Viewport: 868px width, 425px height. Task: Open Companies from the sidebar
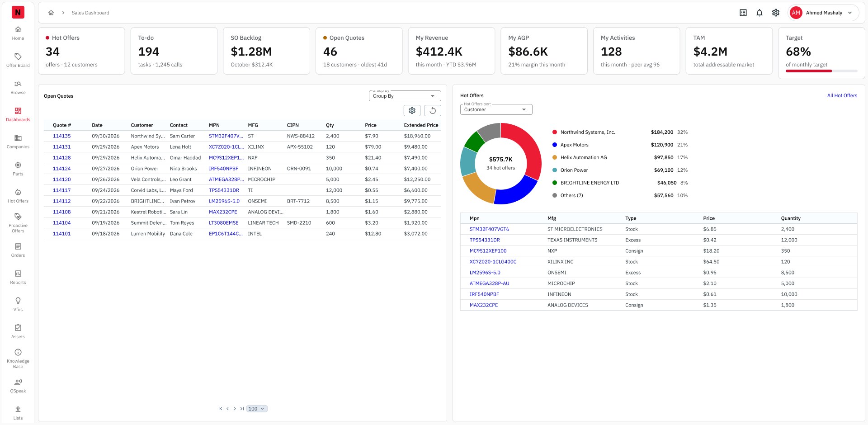coord(18,142)
